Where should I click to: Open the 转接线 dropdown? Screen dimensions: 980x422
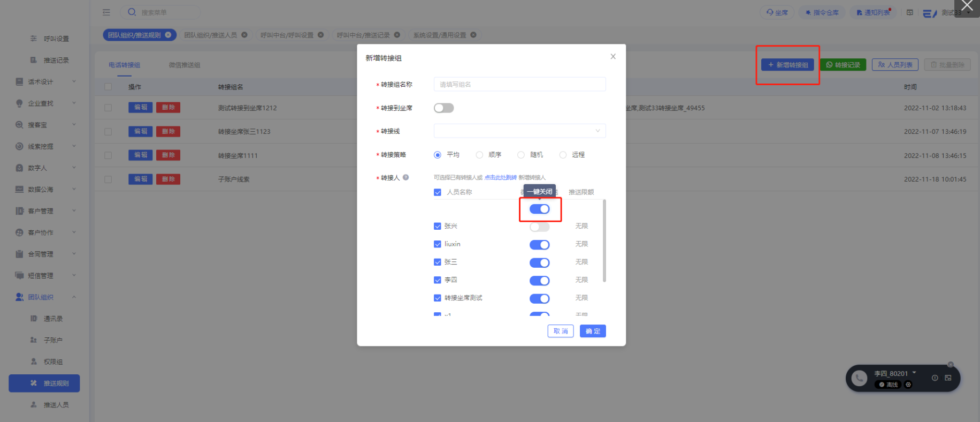click(519, 131)
